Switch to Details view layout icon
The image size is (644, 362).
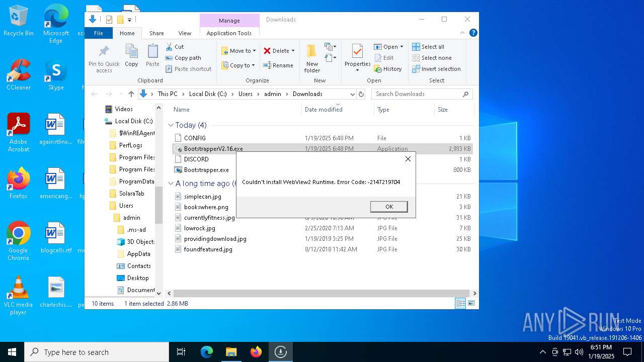click(x=460, y=303)
